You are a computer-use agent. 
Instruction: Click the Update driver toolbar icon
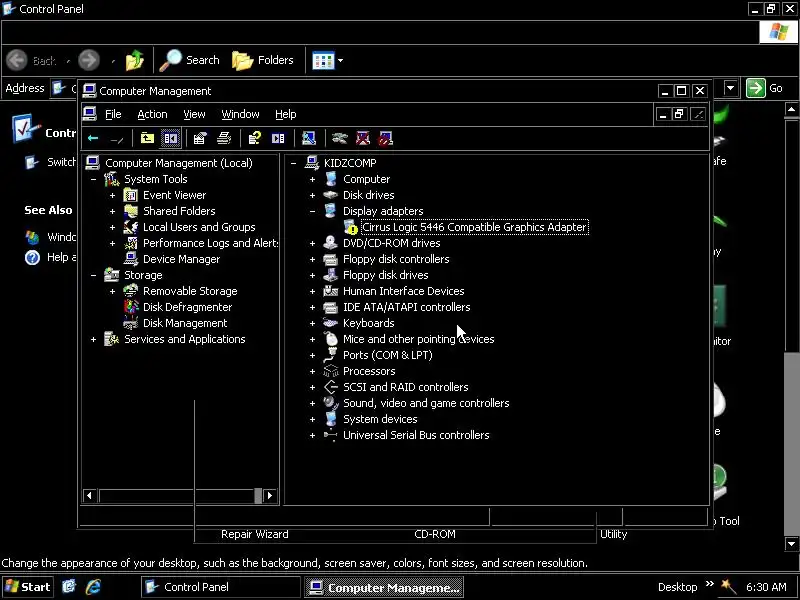[339, 138]
